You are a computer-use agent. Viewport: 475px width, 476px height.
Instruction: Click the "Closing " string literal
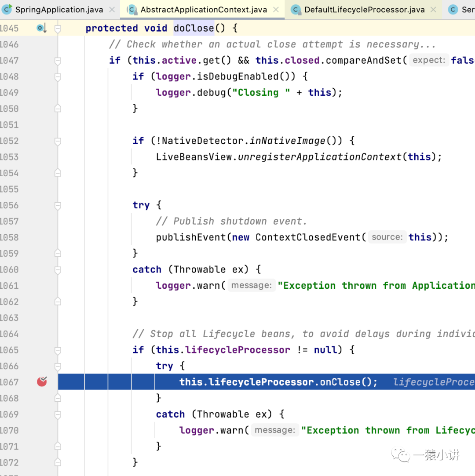[x=261, y=93]
